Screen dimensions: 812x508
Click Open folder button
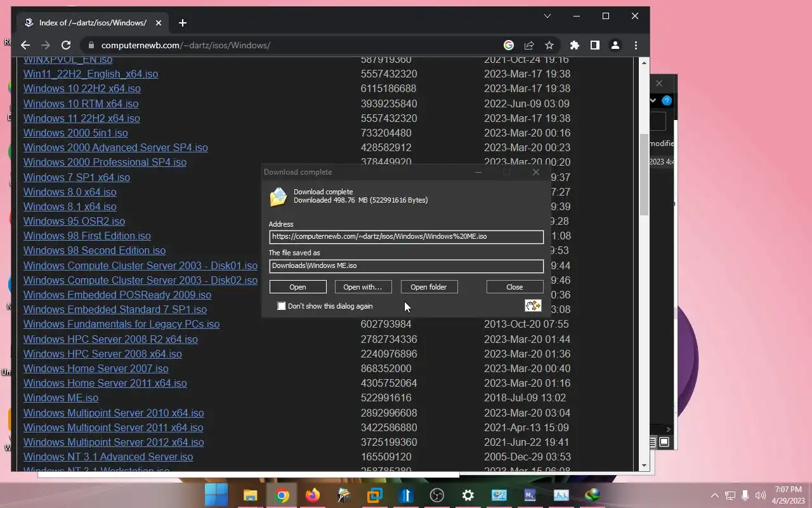point(429,287)
